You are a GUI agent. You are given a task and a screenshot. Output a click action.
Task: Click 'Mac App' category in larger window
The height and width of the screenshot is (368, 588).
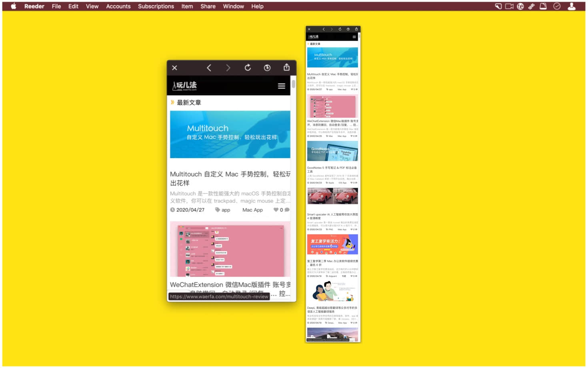252,210
